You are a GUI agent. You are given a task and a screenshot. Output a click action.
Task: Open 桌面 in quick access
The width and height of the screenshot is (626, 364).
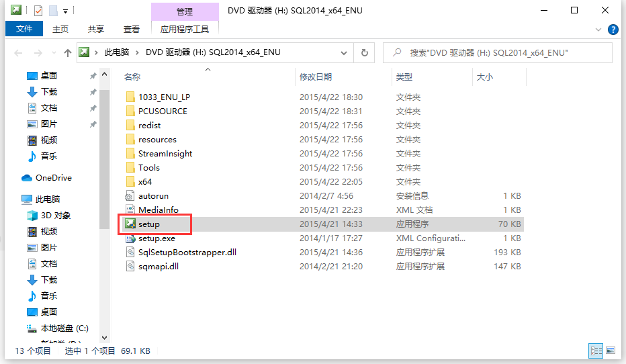pos(49,75)
